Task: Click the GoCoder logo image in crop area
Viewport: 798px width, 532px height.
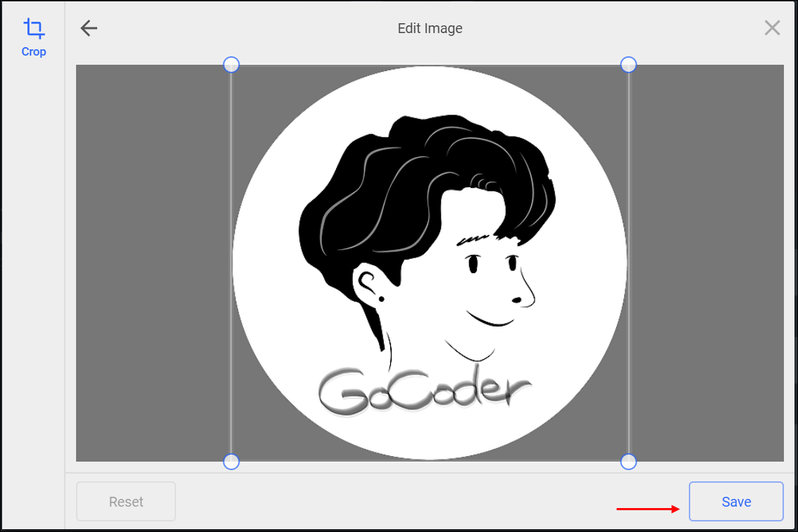Action: pos(430,263)
